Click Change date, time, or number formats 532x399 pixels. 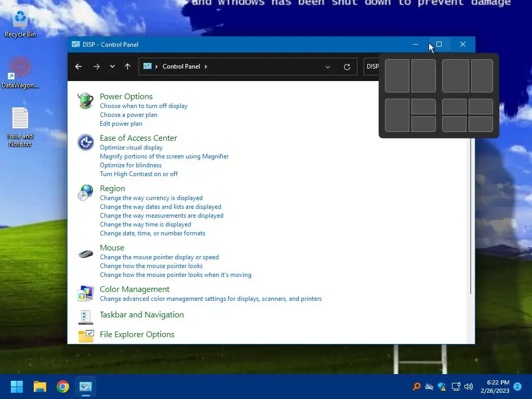pyautogui.click(x=152, y=233)
